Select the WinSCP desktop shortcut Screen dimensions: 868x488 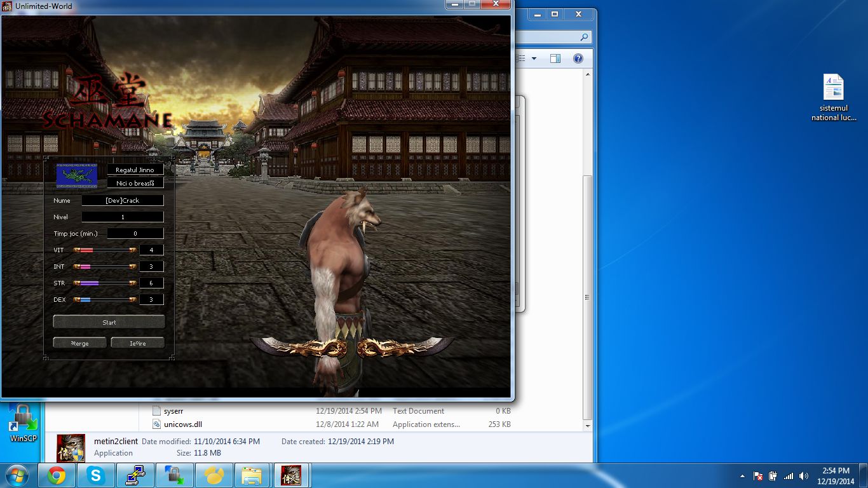[24, 423]
